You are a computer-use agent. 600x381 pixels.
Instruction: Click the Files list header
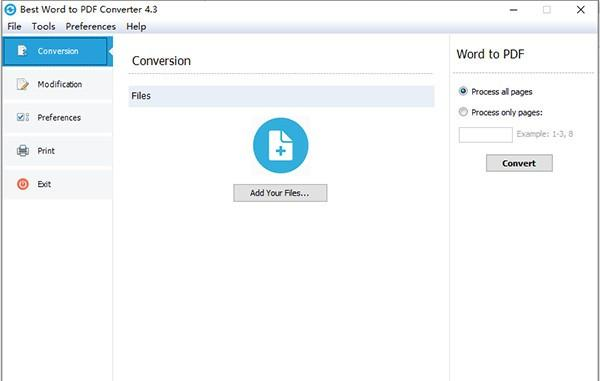coord(281,96)
